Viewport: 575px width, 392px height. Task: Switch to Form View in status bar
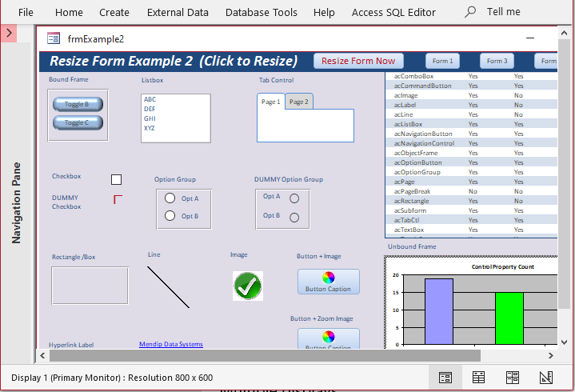(445, 378)
